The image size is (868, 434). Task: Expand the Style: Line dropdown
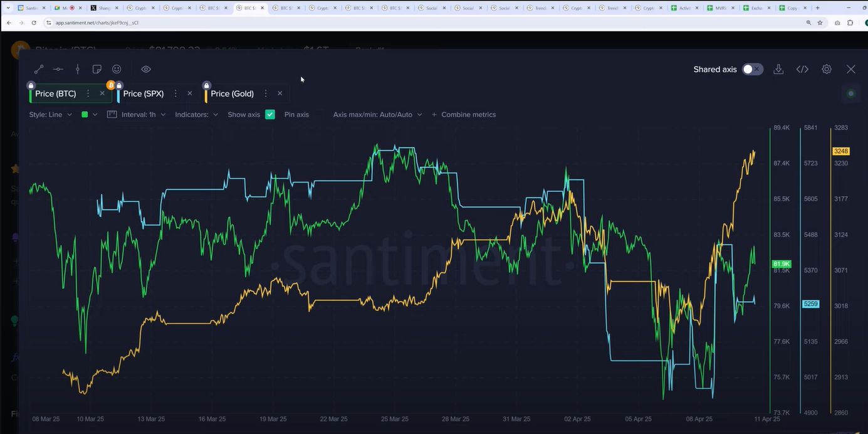[x=51, y=115]
